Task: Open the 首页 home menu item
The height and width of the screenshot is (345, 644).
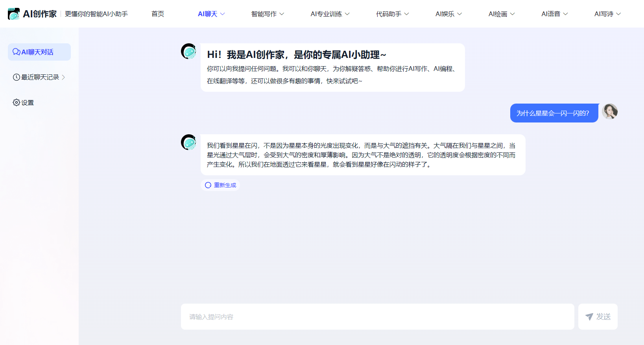Action: pyautogui.click(x=158, y=14)
